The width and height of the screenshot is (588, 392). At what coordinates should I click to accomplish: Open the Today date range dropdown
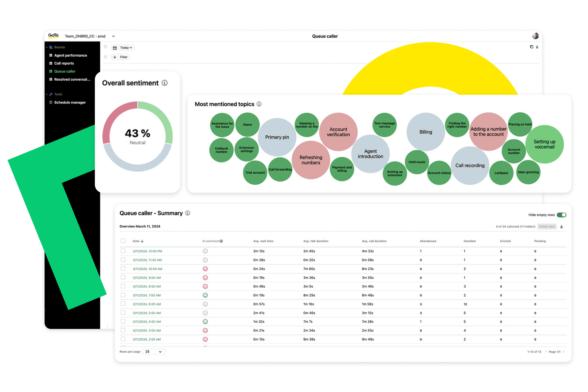pos(125,47)
